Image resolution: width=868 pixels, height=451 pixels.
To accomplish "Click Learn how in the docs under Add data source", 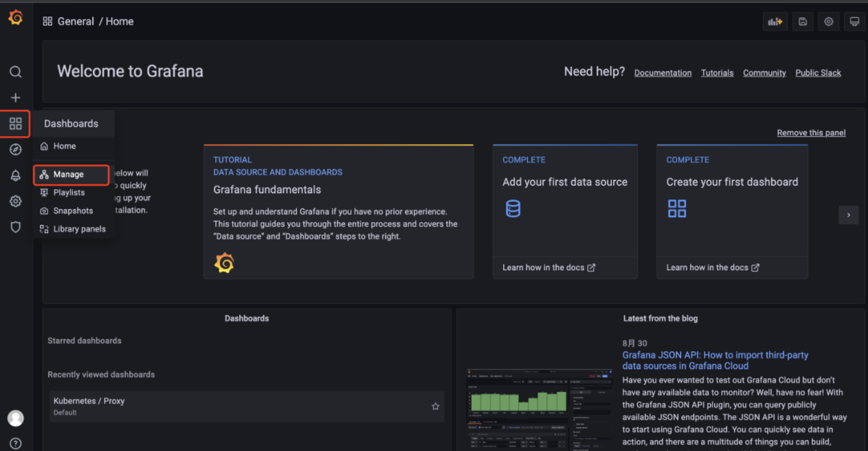I will (548, 267).
